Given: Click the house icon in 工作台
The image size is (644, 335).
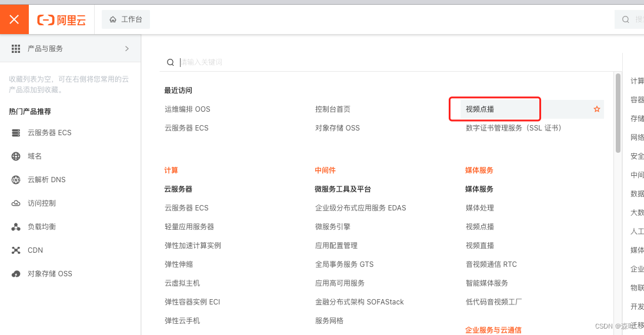Looking at the screenshot, I should click(113, 19).
